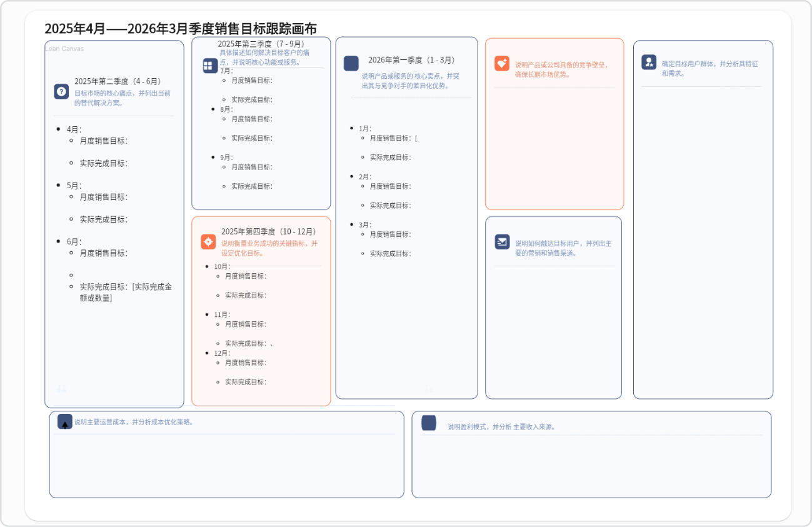Click the Lean Canvas label
812x527 pixels.
click(64, 49)
